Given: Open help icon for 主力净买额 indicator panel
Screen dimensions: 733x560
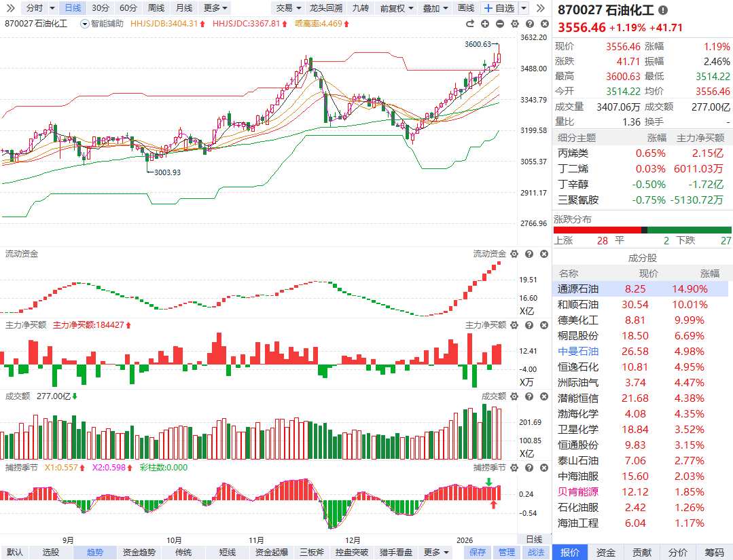Looking at the screenshot, I should pos(529,325).
